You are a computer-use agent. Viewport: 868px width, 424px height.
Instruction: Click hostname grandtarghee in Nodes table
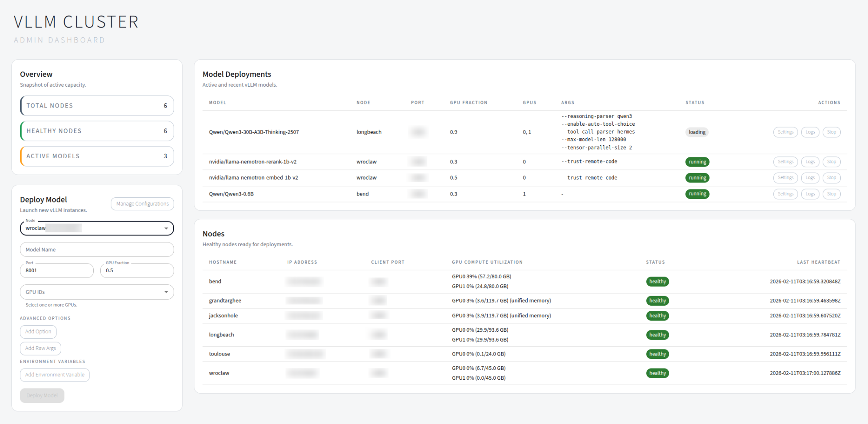[x=225, y=301]
